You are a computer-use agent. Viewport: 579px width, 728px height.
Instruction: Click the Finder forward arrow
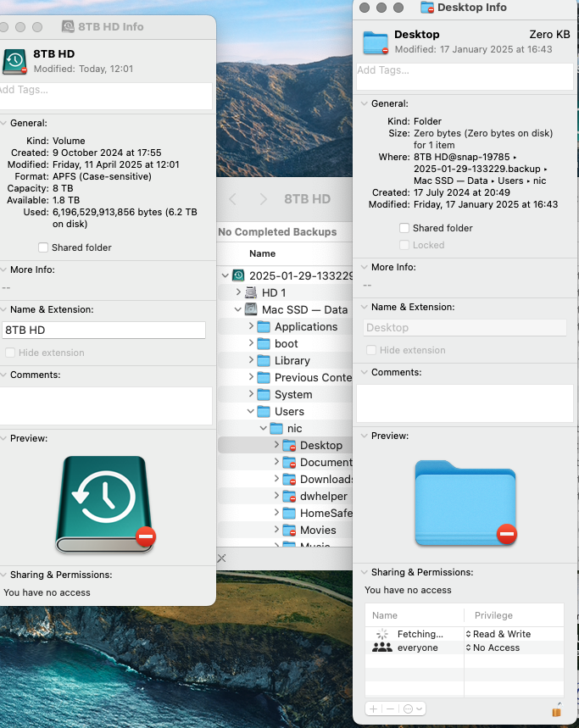pyautogui.click(x=264, y=199)
